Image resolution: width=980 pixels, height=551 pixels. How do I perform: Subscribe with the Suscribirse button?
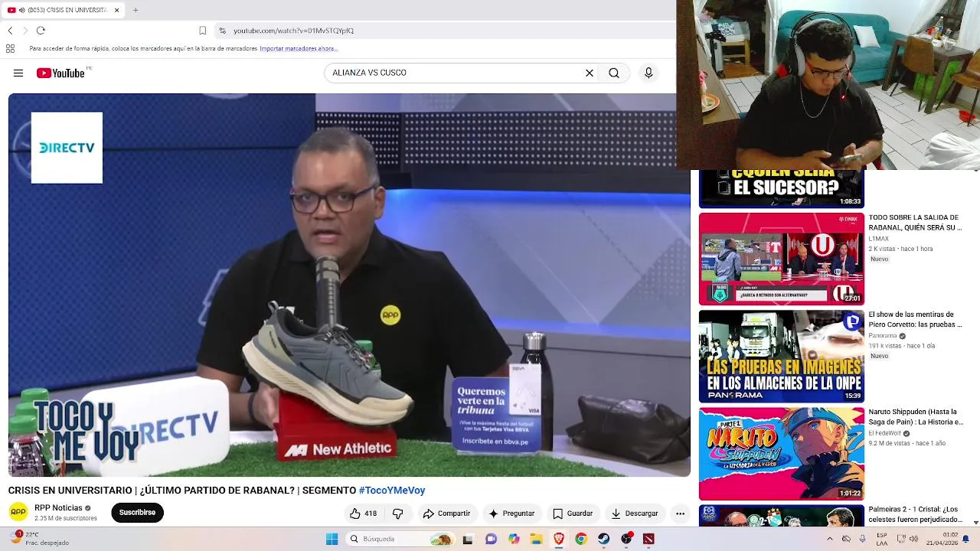(x=137, y=513)
